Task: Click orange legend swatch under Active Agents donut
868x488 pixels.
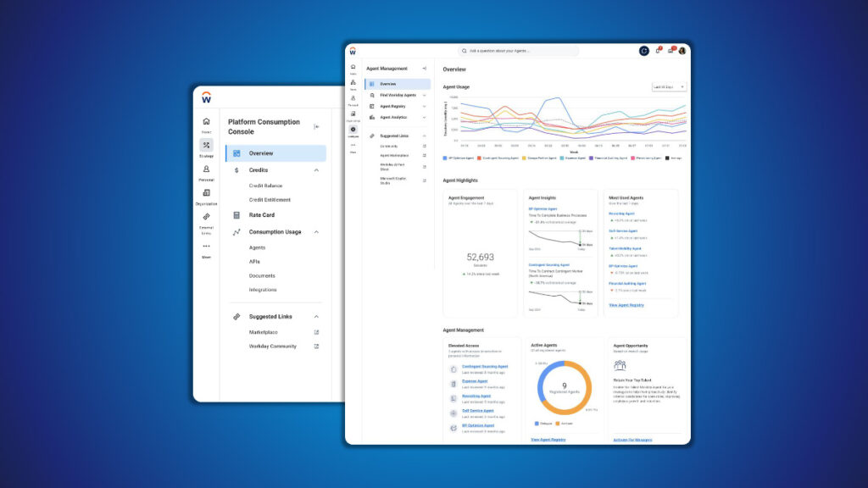Action: pyautogui.click(x=558, y=424)
